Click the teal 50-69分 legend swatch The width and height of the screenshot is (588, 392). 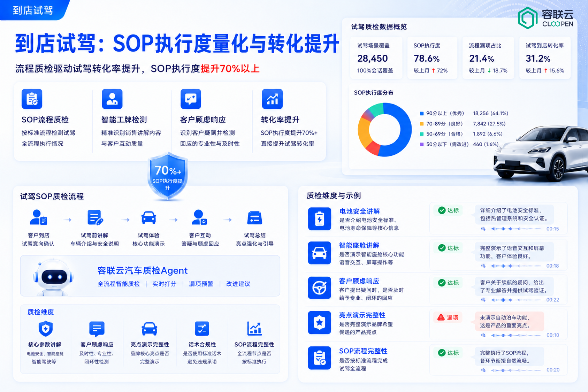(x=422, y=134)
